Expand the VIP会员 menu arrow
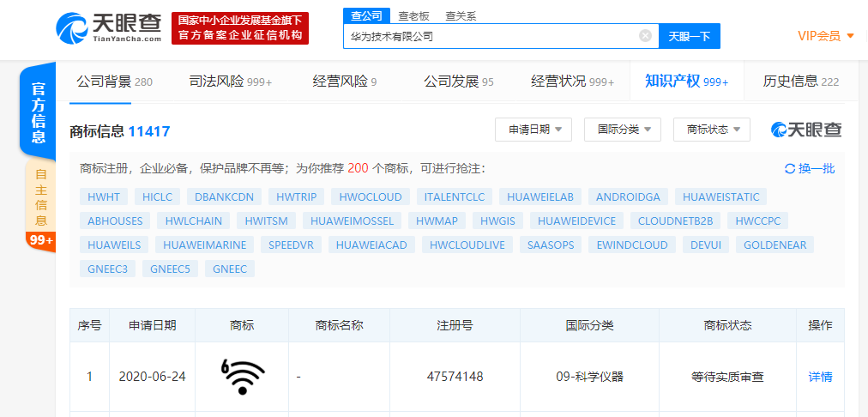Image resolution: width=868 pixels, height=417 pixels. [850, 36]
